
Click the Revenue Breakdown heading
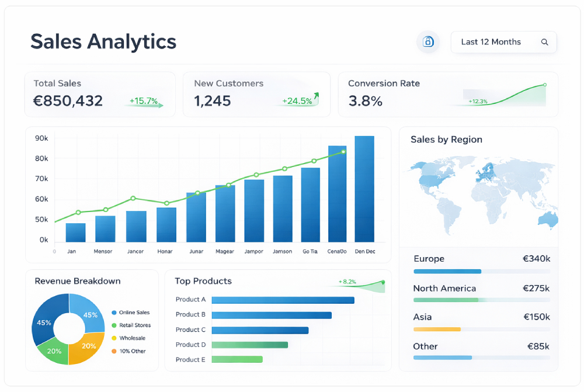pyautogui.click(x=78, y=281)
